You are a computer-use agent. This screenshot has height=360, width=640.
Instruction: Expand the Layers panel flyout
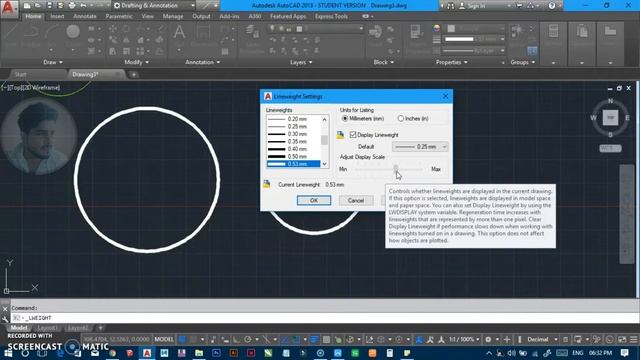(x=301, y=62)
